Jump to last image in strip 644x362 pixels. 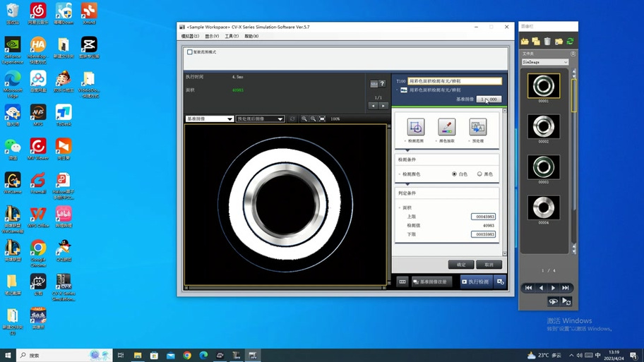pyautogui.click(x=566, y=288)
